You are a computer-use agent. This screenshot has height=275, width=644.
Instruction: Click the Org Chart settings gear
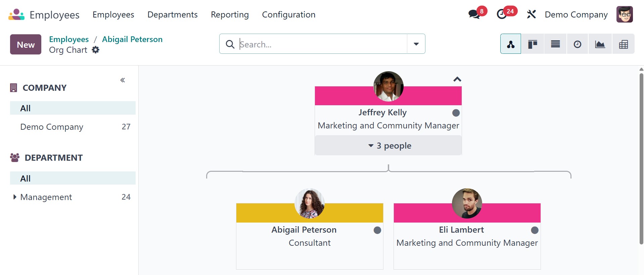pyautogui.click(x=96, y=50)
